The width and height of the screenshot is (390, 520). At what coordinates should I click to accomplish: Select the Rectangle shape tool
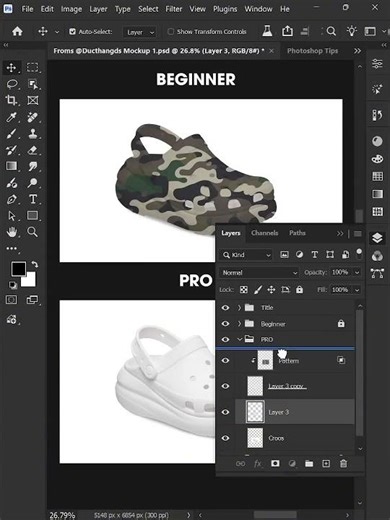click(x=33, y=216)
